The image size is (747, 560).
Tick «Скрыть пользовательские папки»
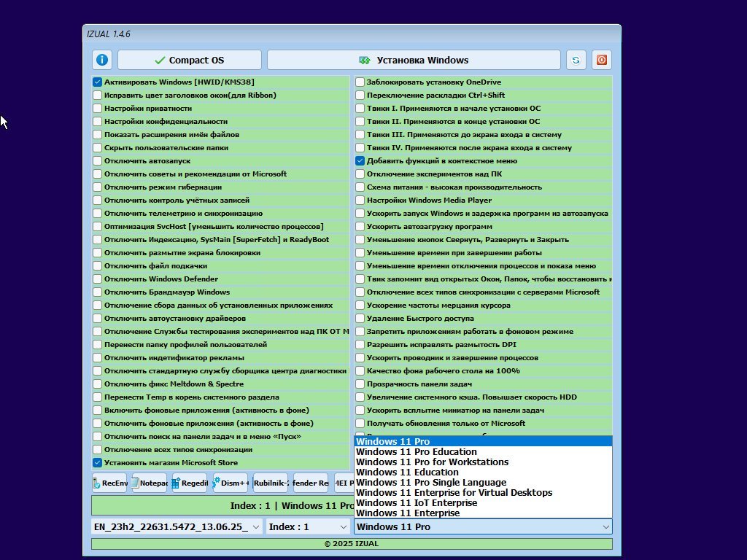pyautogui.click(x=97, y=147)
